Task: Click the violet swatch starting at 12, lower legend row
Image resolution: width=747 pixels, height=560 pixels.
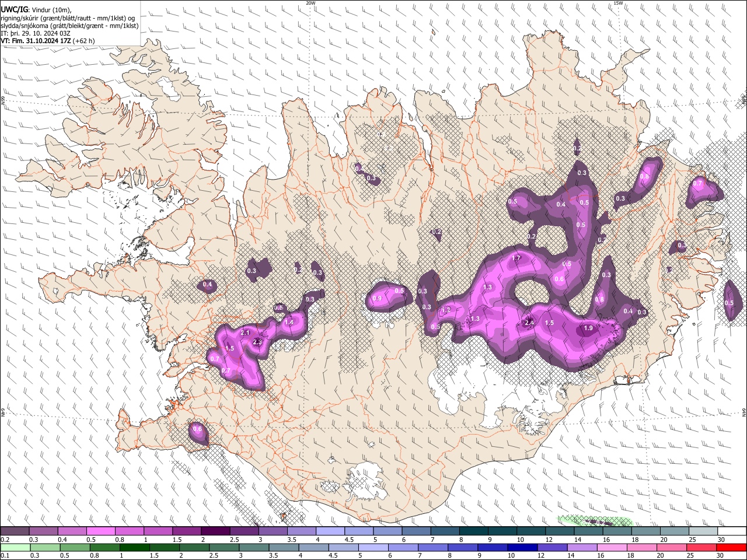Action: coord(551,547)
